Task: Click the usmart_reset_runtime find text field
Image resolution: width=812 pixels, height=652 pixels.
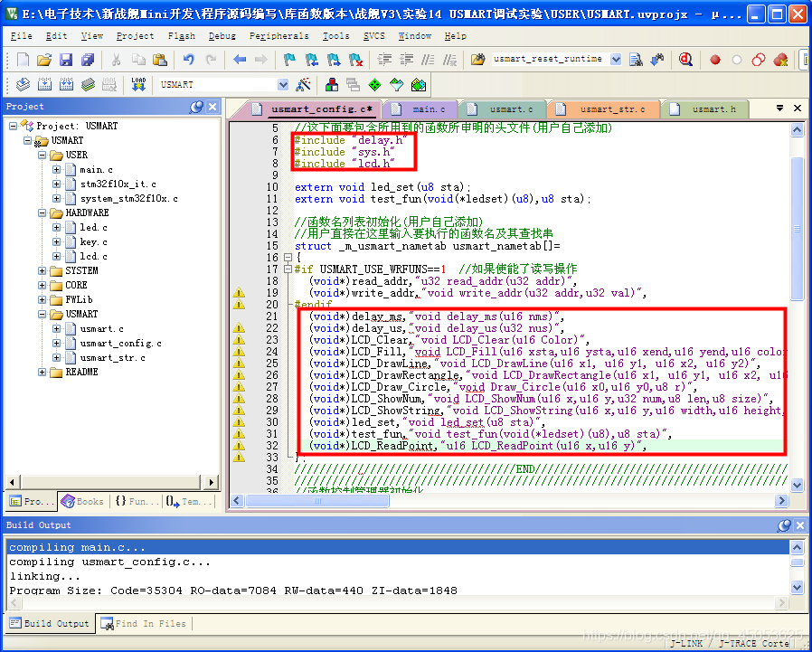Action: (x=550, y=59)
